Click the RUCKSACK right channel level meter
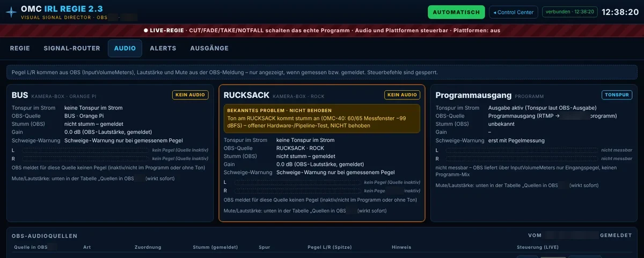The height and width of the screenshot is (258, 644). 297,191
